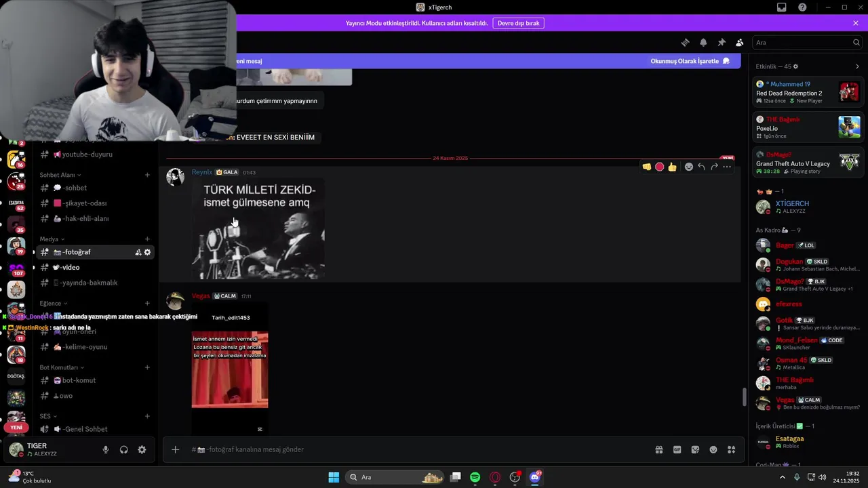The width and height of the screenshot is (868, 488).
Task: Click the chat scrollbar thumb
Action: point(745,397)
